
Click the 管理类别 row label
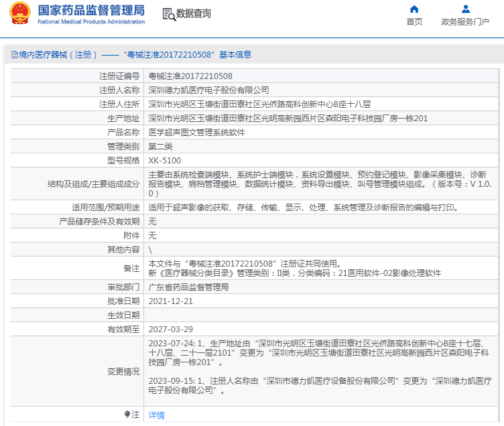pyautogui.click(x=123, y=147)
